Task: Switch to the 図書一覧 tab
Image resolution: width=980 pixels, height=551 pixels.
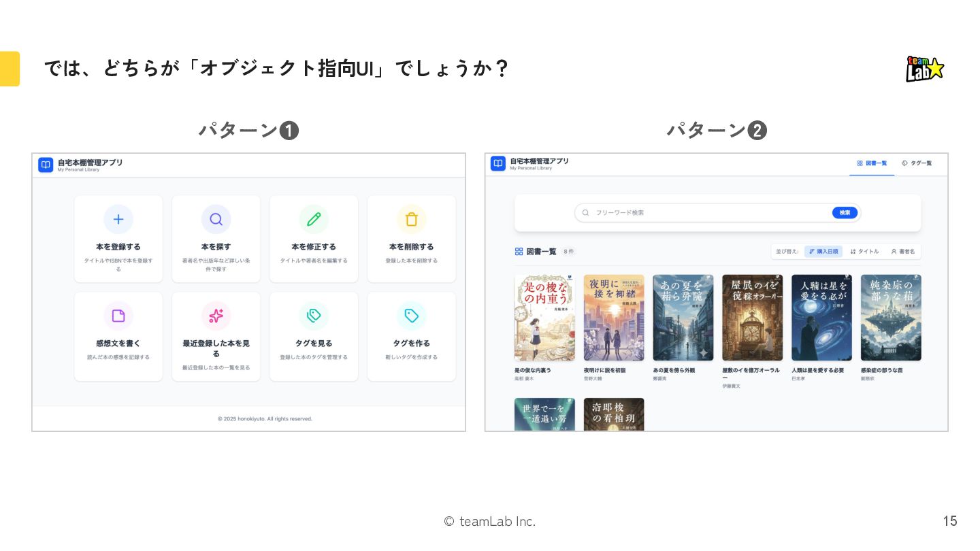Action: (x=872, y=163)
